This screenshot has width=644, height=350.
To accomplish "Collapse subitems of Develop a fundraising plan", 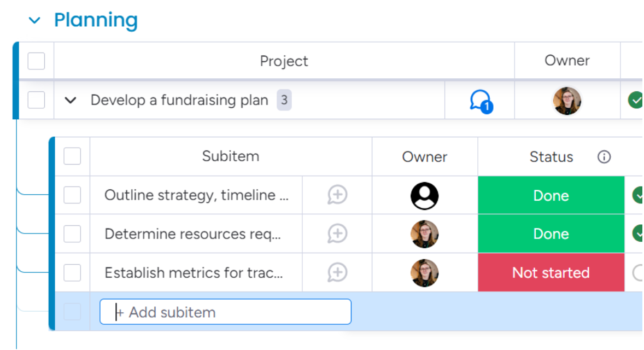I will tap(71, 100).
